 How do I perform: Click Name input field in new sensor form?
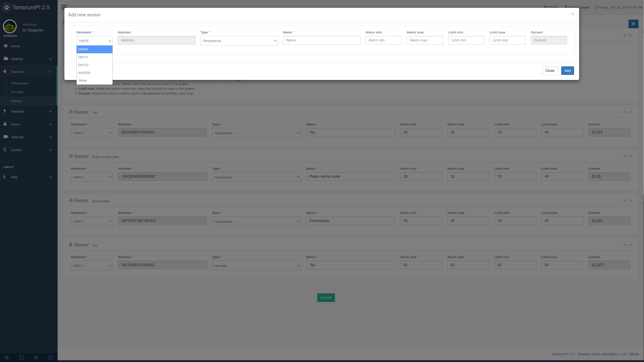[321, 40]
